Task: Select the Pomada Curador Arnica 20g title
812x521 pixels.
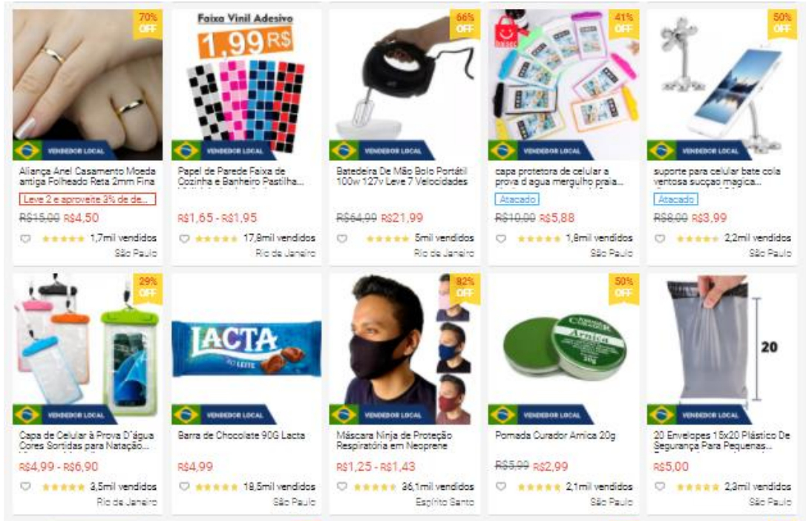Action: (555, 436)
